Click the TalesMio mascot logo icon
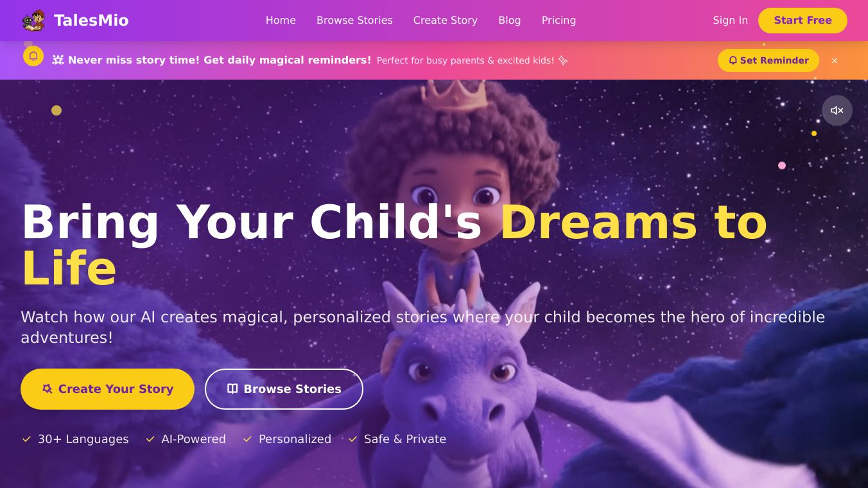 (x=34, y=21)
